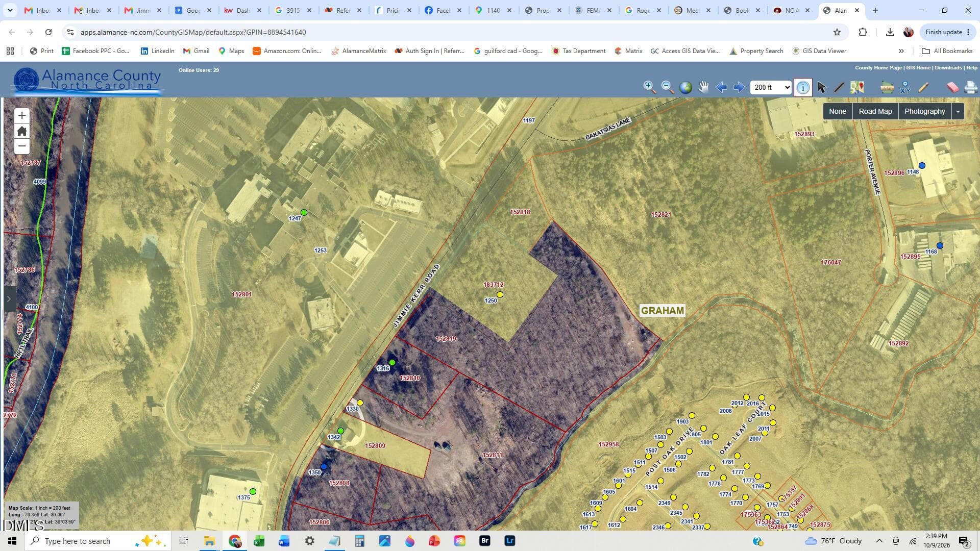Open File Explorer from taskbar

coord(209,541)
